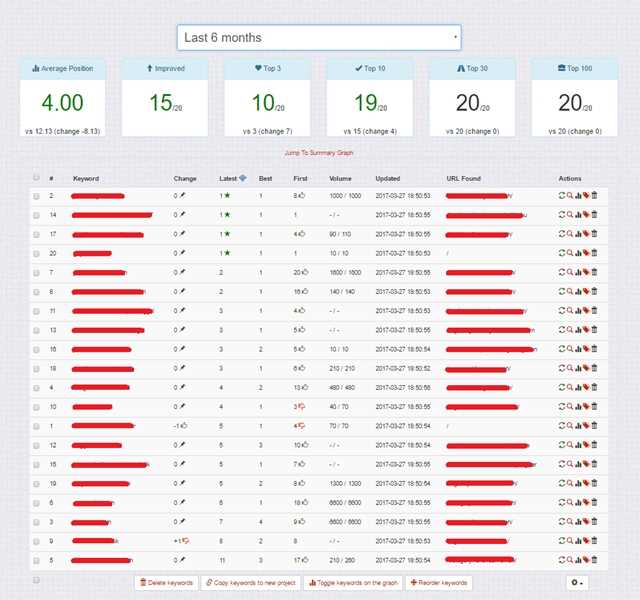Sort the table by Volume column header
Screen dimensions: 640x600
(342, 179)
